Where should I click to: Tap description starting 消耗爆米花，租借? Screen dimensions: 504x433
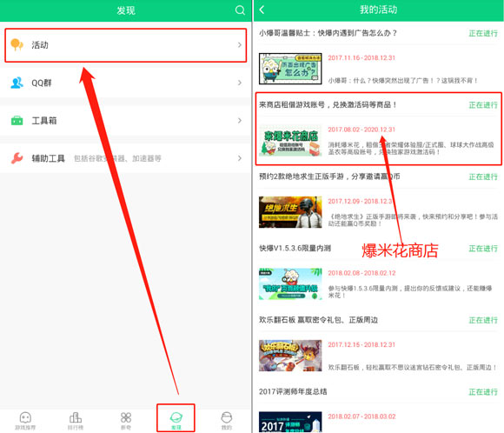pyautogui.click(x=411, y=149)
